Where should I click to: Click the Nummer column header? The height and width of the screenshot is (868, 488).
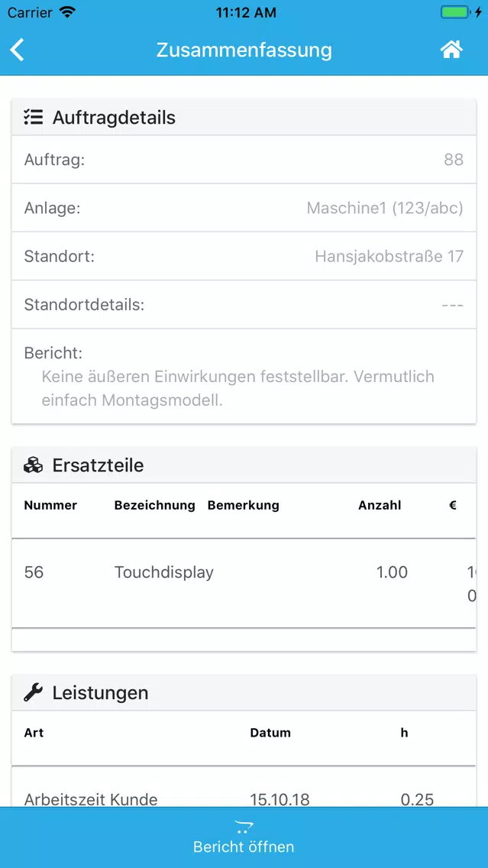coord(50,505)
